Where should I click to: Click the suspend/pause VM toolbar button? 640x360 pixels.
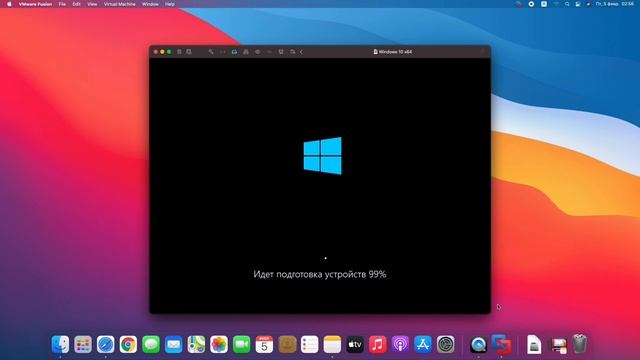click(x=179, y=52)
